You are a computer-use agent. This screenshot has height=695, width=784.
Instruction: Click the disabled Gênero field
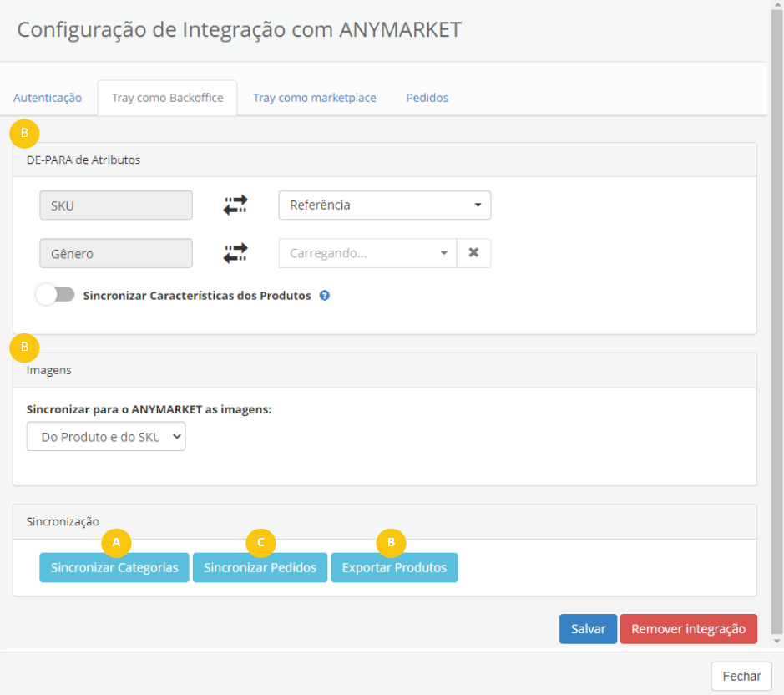click(x=116, y=253)
